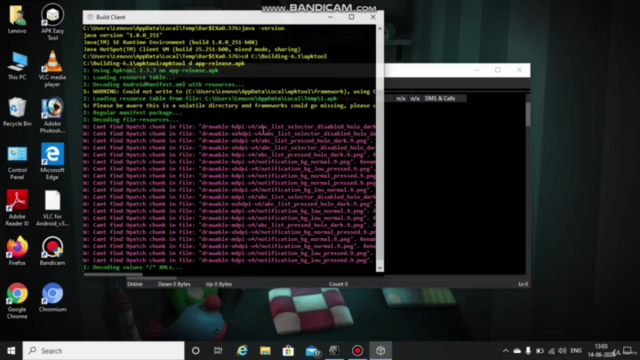The width and height of the screenshot is (640, 360).
Task: Open Chromium desktop shortcut
Action: tap(52, 298)
